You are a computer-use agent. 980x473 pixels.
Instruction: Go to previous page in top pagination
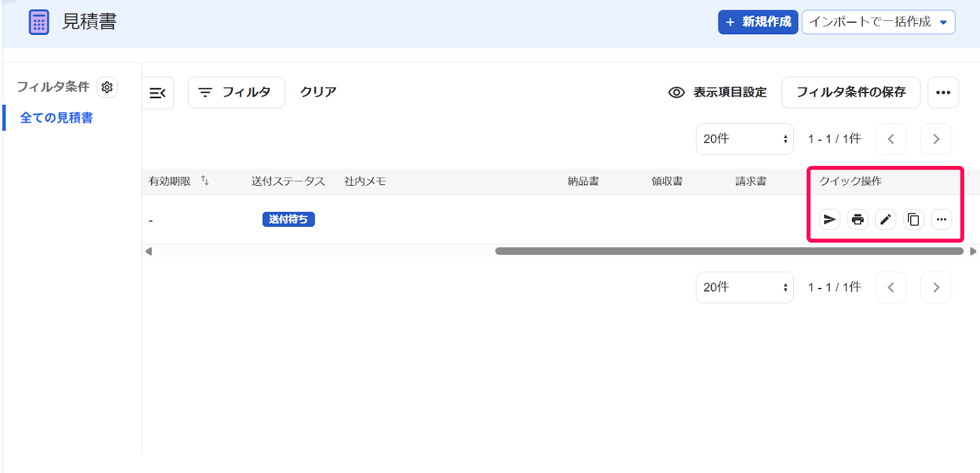[891, 139]
